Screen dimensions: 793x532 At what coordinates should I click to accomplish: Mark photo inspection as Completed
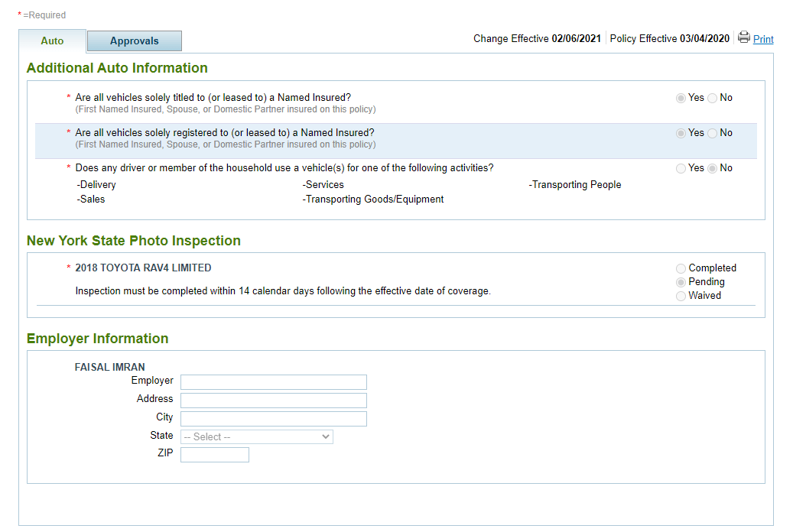coord(681,268)
